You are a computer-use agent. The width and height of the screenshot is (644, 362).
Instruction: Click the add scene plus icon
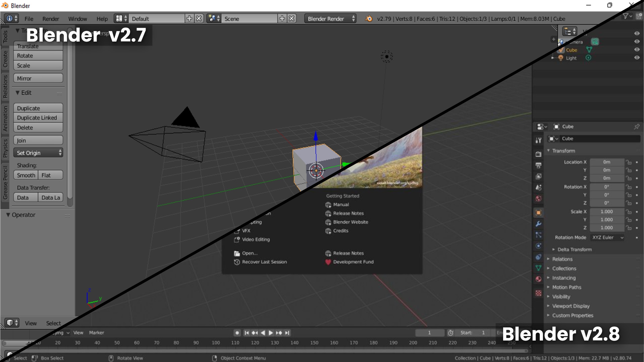(282, 18)
